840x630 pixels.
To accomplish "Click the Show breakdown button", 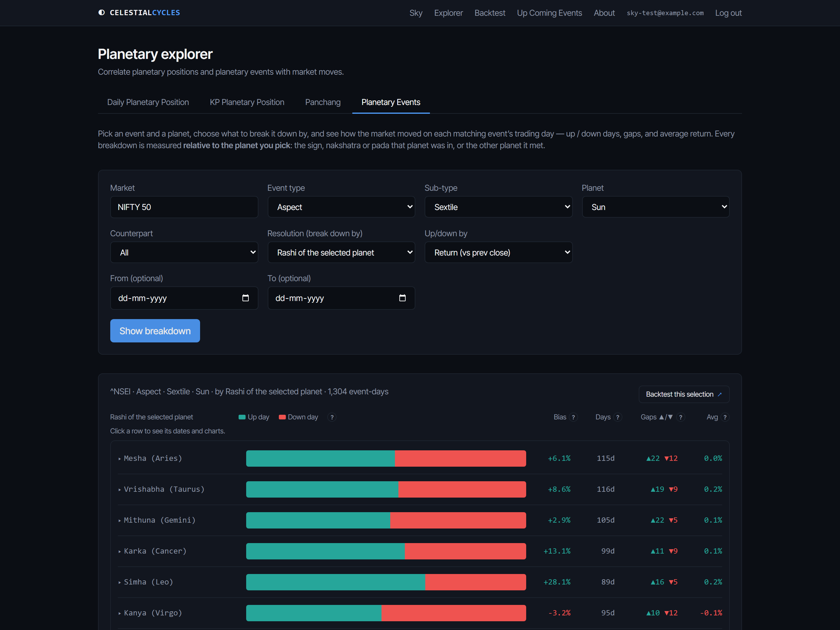I will pyautogui.click(x=155, y=331).
